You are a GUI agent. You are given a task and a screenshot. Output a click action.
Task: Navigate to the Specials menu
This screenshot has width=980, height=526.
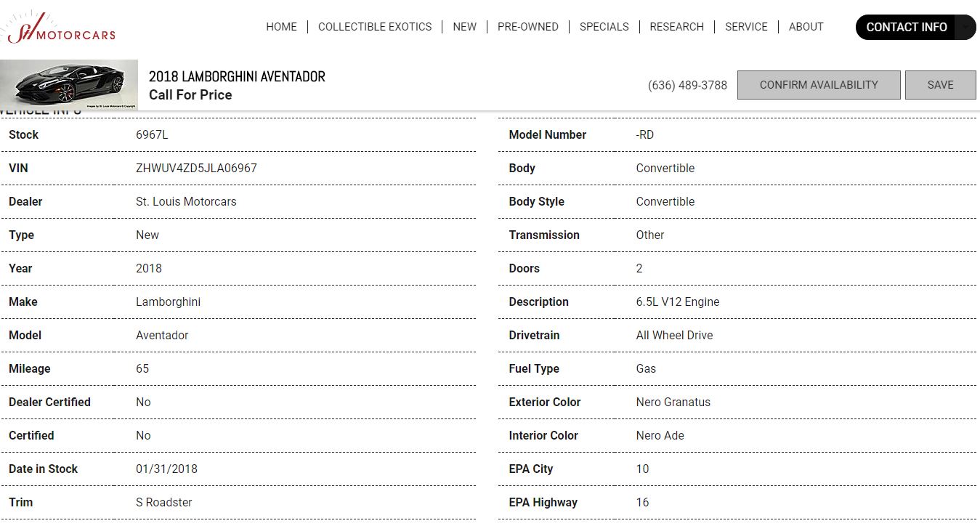pos(604,27)
